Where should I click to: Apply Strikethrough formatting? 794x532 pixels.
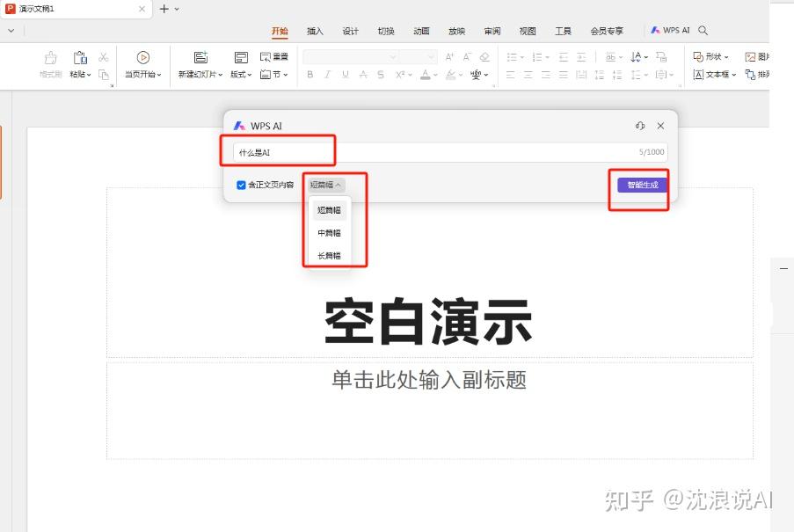pos(363,75)
